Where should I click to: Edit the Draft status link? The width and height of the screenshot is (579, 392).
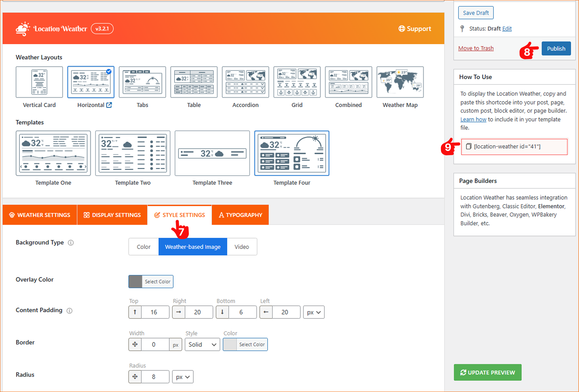pos(507,29)
